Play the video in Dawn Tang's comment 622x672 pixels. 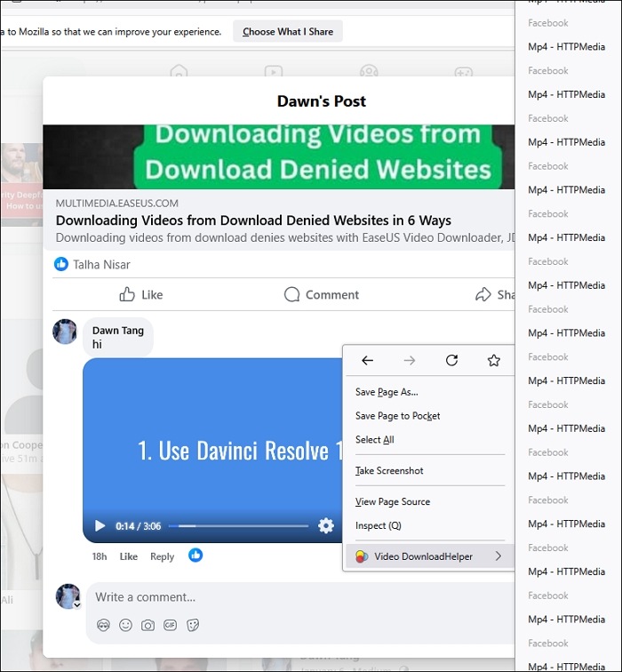(100, 526)
